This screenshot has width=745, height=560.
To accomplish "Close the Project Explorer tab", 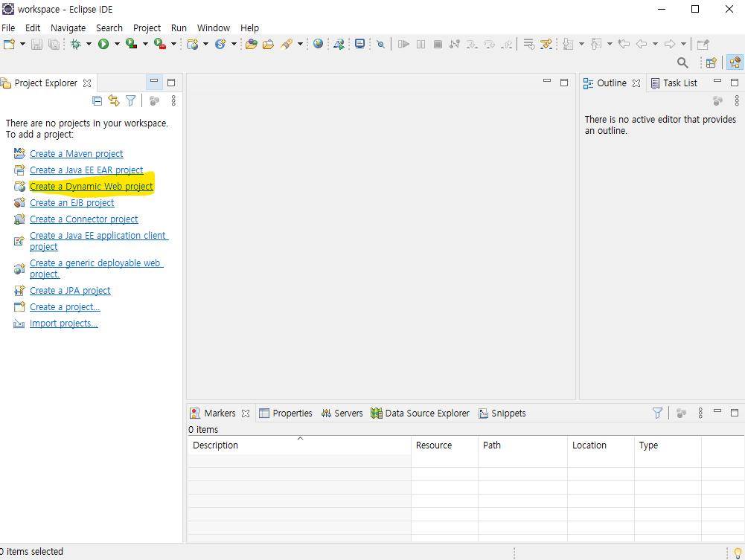I will [87, 83].
